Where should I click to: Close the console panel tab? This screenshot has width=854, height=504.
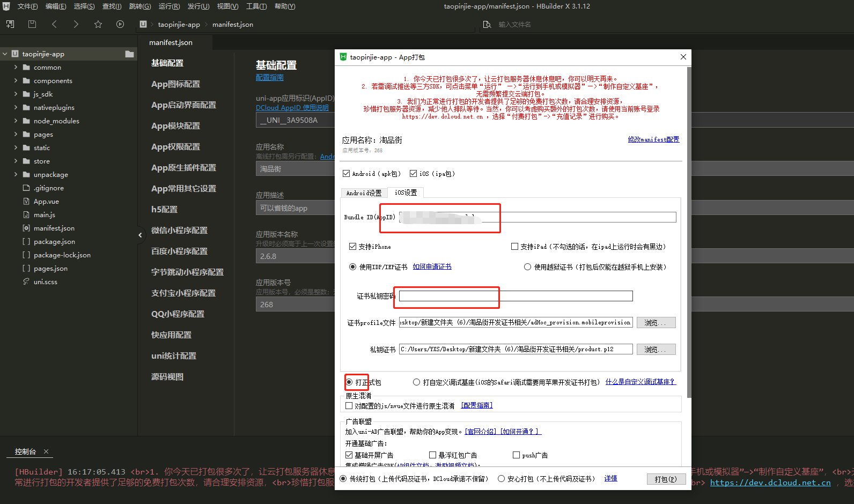pyautogui.click(x=46, y=451)
